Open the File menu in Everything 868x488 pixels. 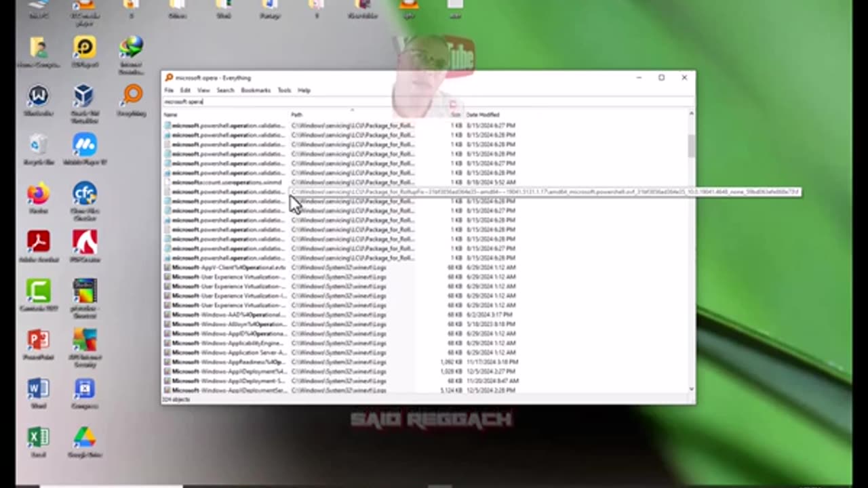pyautogui.click(x=169, y=90)
